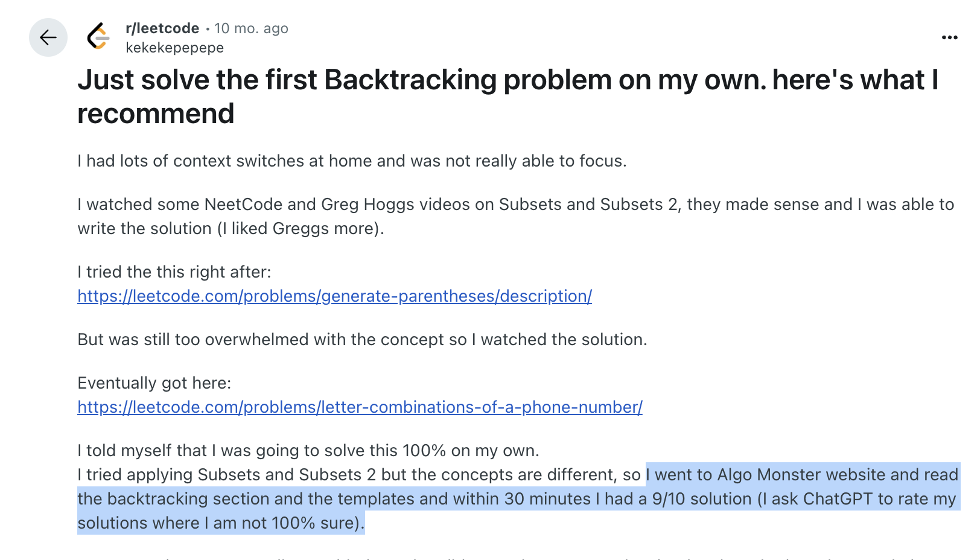Click the "context switches at home" paragraph
Screen dimensions: 980x560
352,161
